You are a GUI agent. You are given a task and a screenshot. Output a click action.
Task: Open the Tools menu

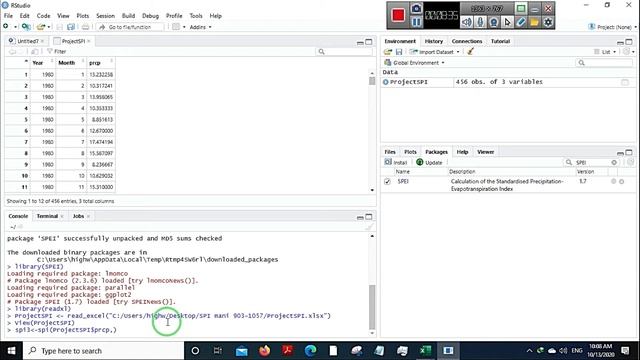pyautogui.click(x=196, y=16)
